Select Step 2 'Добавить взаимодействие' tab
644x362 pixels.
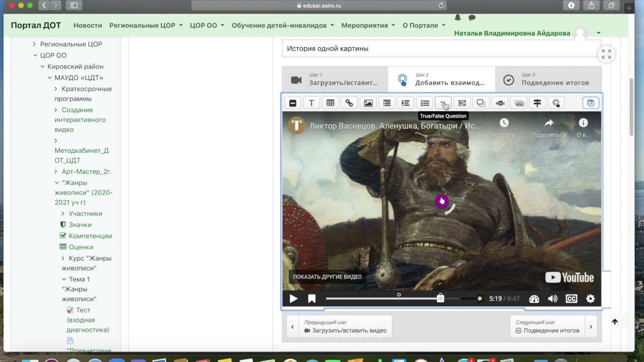(x=441, y=79)
